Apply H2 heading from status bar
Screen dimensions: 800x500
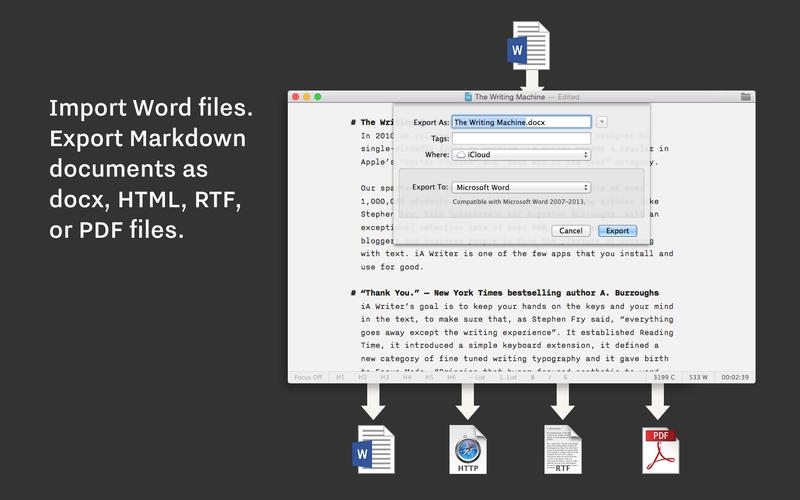[362, 377]
